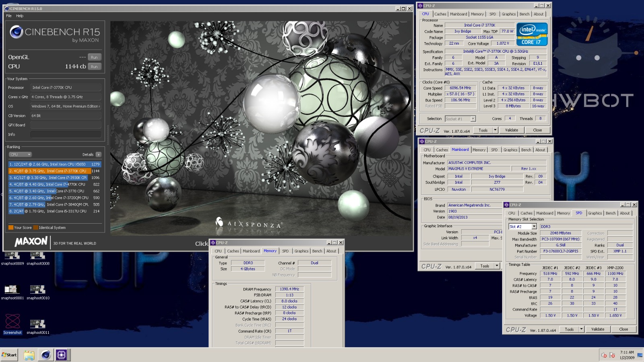Select the snaphsot0010 desktop icon

(x=38, y=292)
